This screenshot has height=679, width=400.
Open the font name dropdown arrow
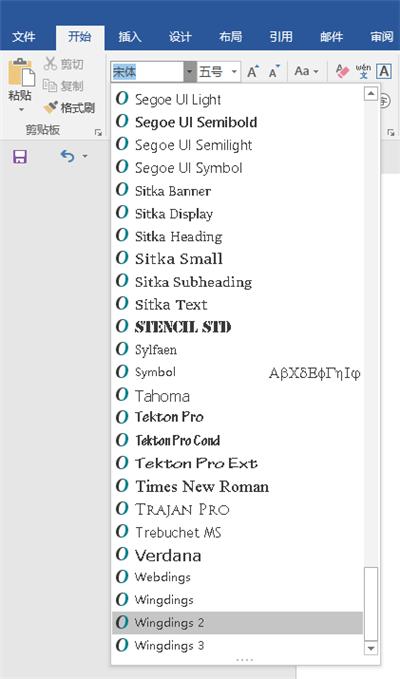(190, 72)
